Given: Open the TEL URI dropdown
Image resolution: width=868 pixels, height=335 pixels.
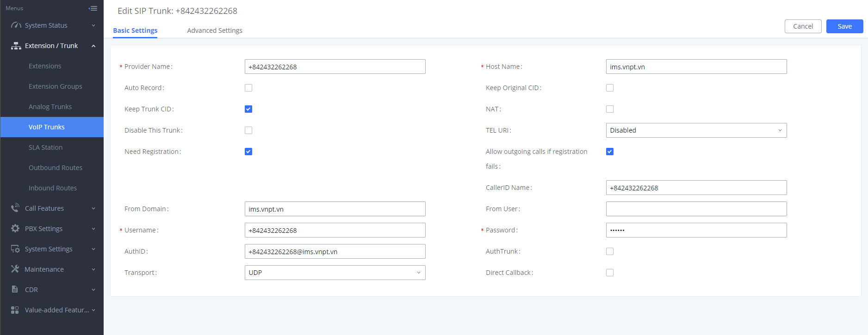Looking at the screenshot, I should tap(696, 130).
